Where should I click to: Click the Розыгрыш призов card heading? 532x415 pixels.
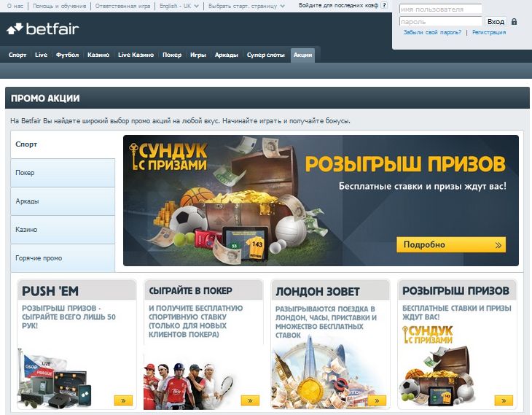[455, 291]
